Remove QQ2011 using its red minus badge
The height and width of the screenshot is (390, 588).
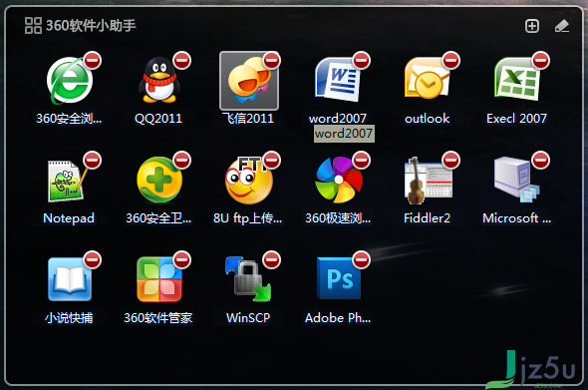[181, 61]
